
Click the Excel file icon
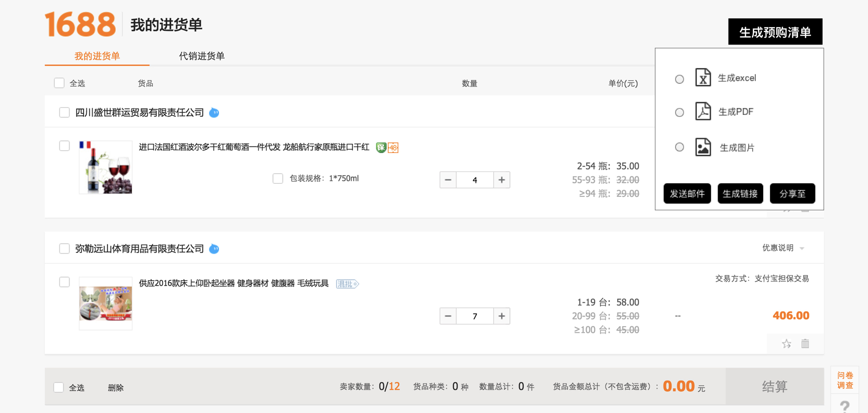point(703,78)
